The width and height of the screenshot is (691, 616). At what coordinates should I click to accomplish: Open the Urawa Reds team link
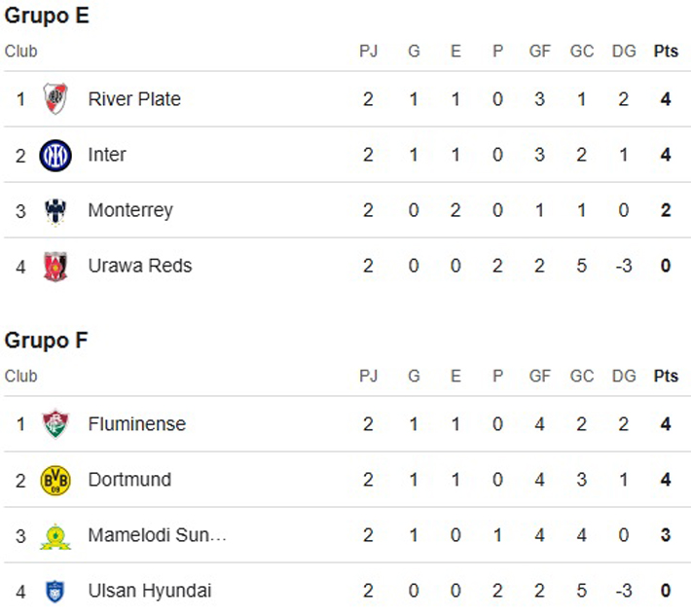[x=140, y=266]
